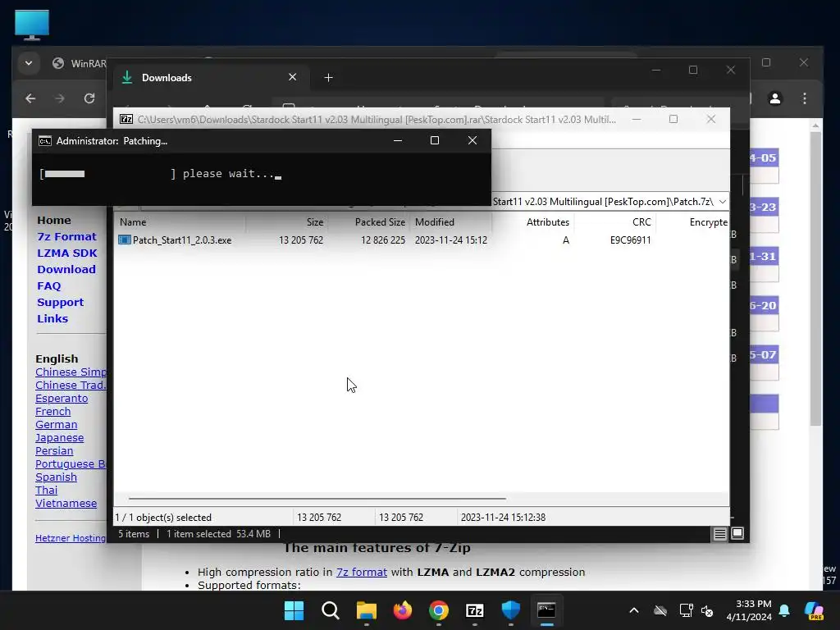Switch Explorer to details view icon
Image resolution: width=840 pixels, height=630 pixels.
pos(719,533)
